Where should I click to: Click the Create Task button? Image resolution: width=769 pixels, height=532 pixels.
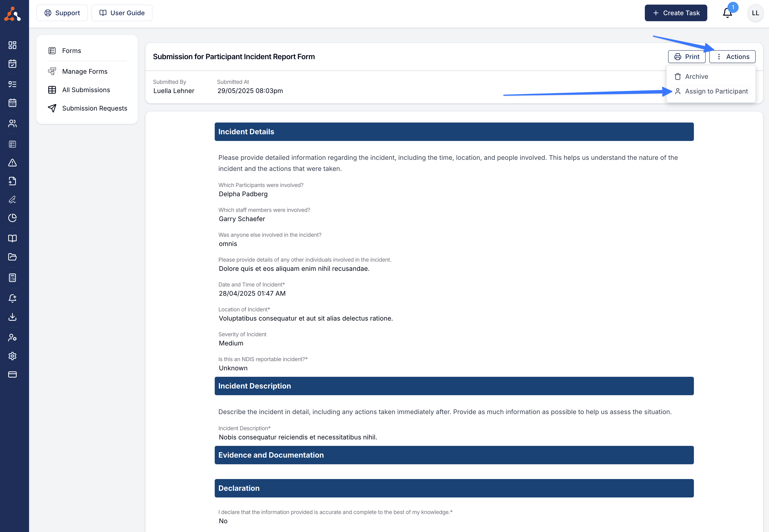[676, 13]
